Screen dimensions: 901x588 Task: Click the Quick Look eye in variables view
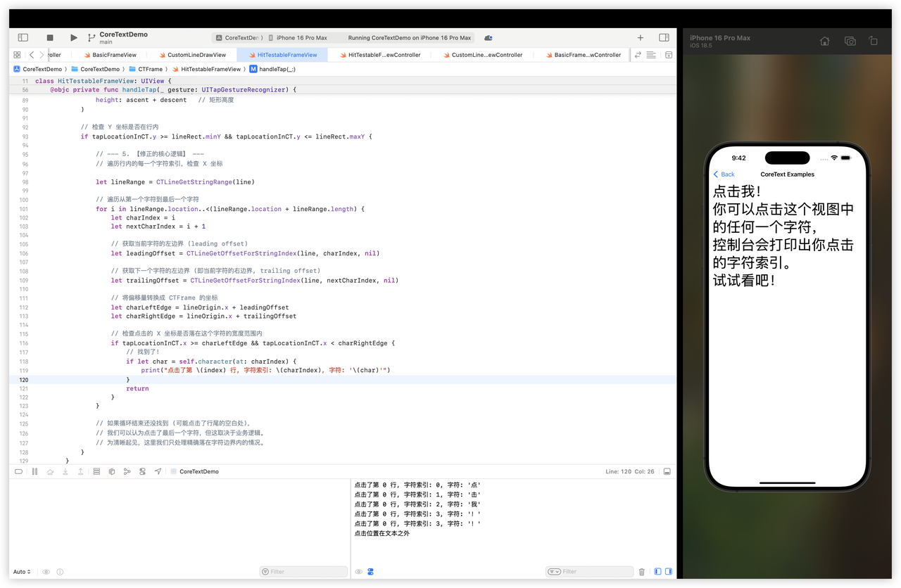coord(46,572)
